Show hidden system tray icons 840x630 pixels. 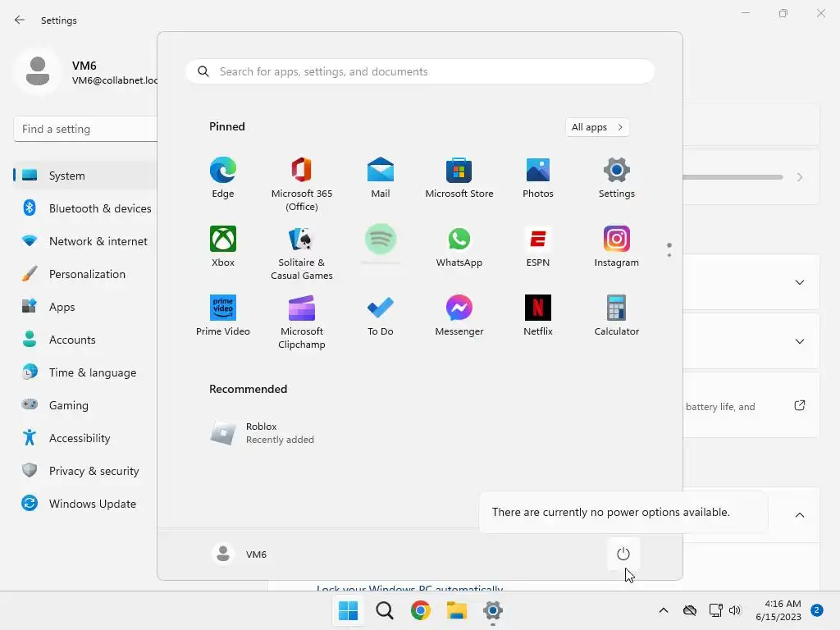(x=663, y=610)
